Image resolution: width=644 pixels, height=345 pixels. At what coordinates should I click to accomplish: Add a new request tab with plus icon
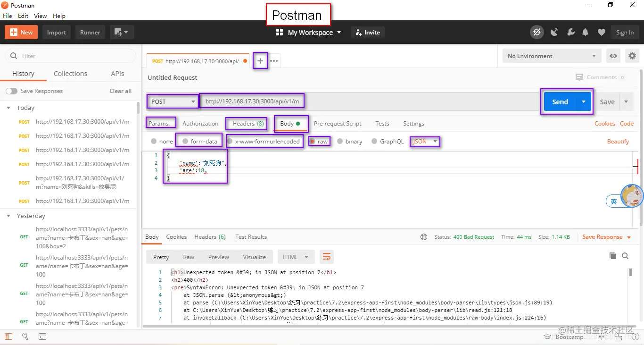pos(260,61)
